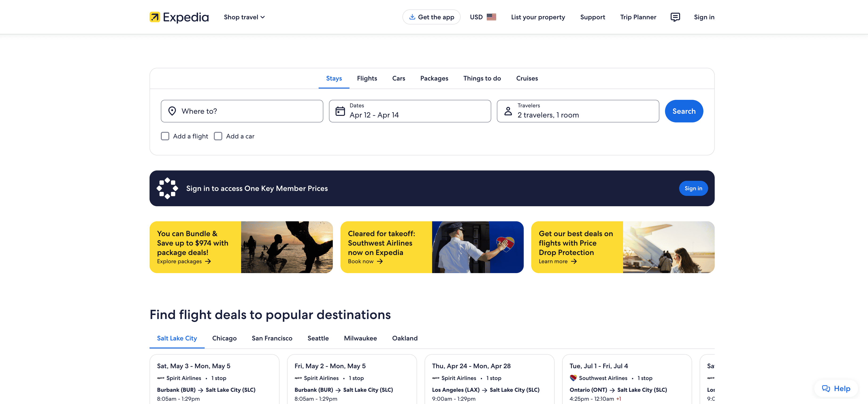Open the USD currency selector

pos(483,17)
